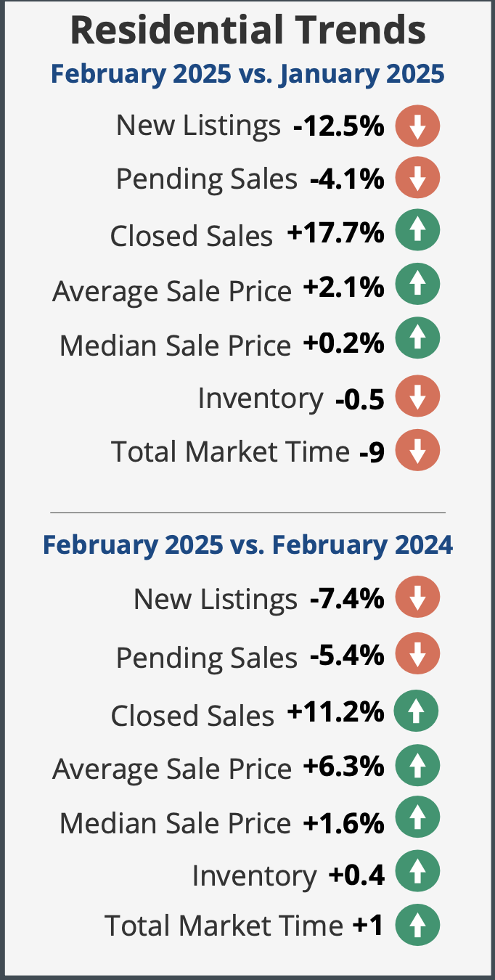
Task: Click the red down arrow beside Total Market Time -9
Action: coord(417,450)
